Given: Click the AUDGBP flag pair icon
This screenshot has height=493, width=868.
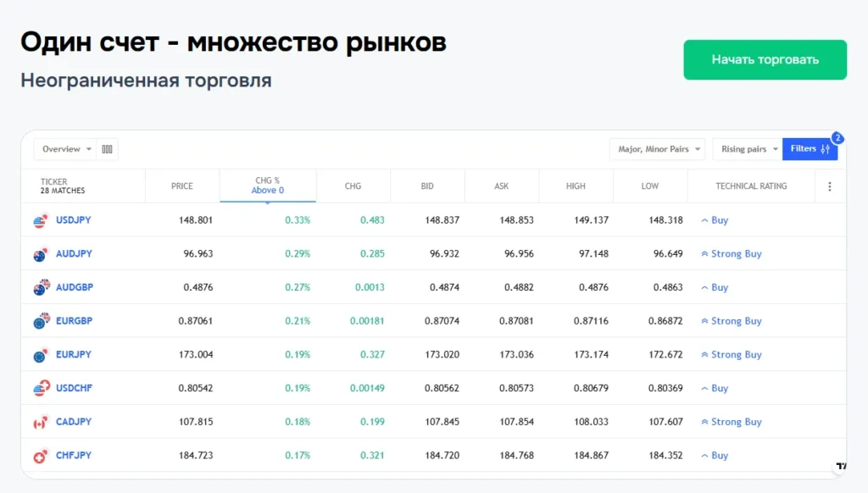Looking at the screenshot, I should pyautogui.click(x=40, y=288).
